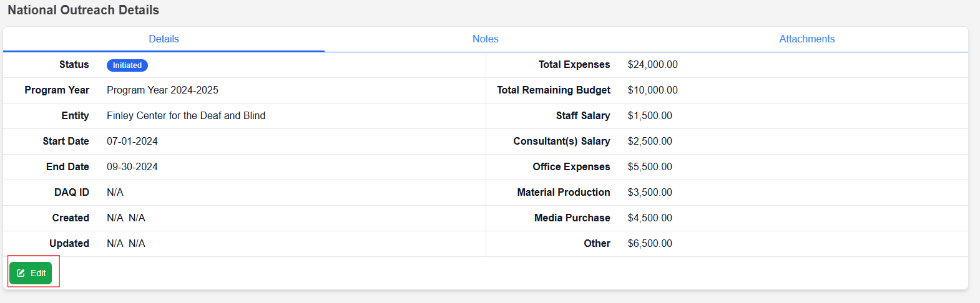The image size is (980, 303).
Task: Click the green Edit button
Action: (x=31, y=273)
